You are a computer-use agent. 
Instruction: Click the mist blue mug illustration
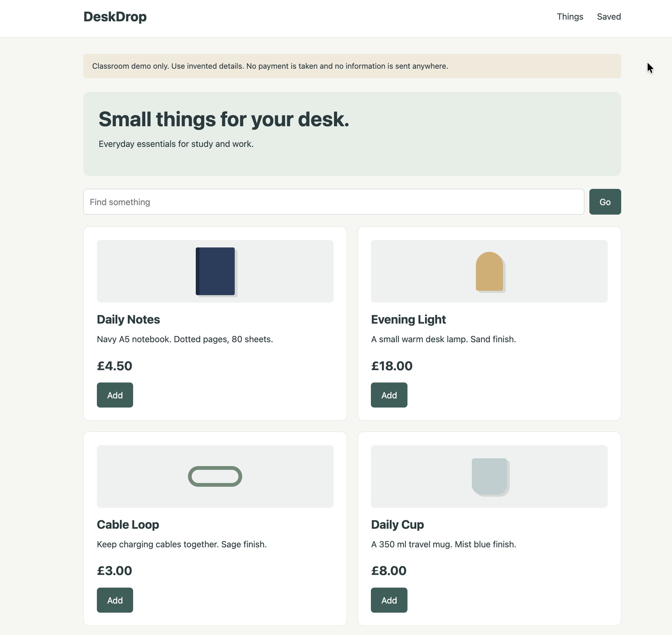[490, 477]
